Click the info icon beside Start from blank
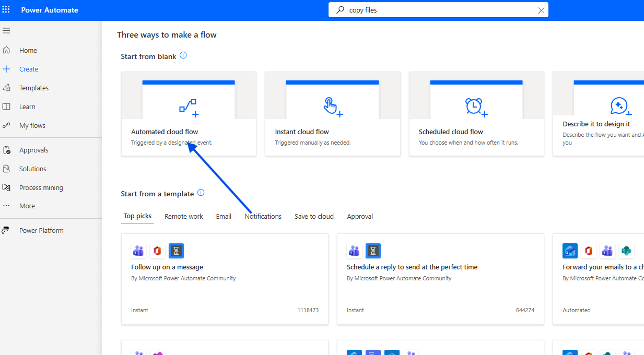This screenshot has height=355, width=644. pyautogui.click(x=183, y=55)
